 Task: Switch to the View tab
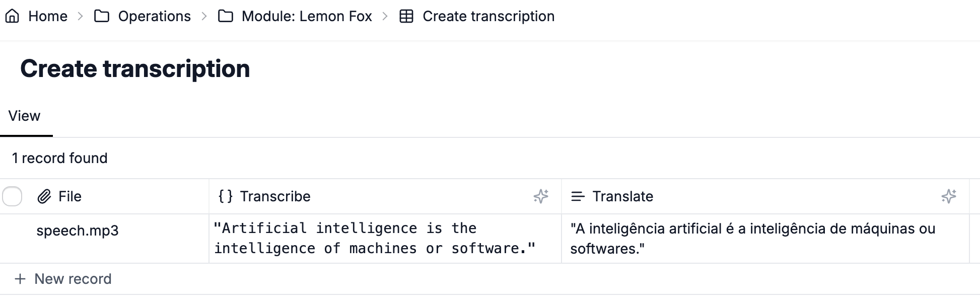tap(24, 116)
